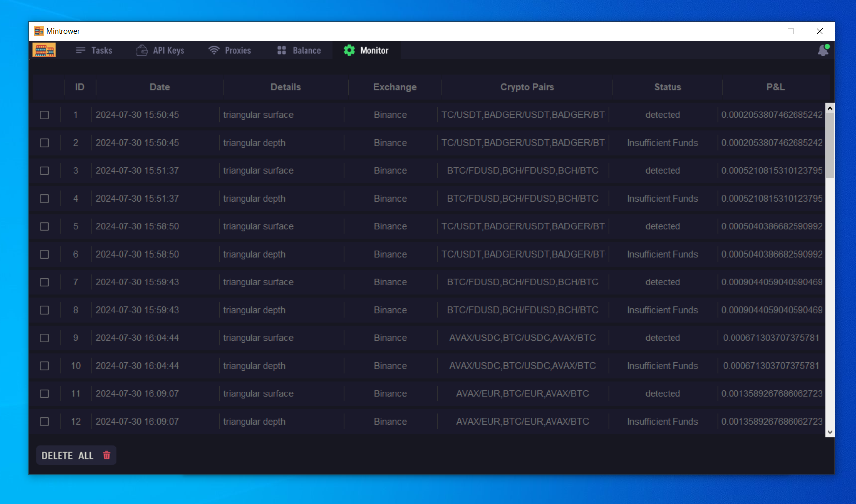
Task: Click the red trash can icon
Action: click(x=106, y=455)
